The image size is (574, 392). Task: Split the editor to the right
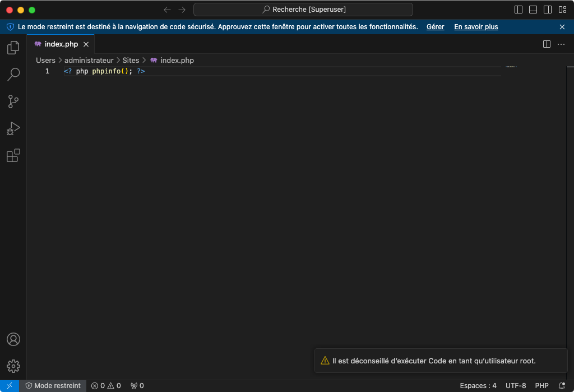547,44
